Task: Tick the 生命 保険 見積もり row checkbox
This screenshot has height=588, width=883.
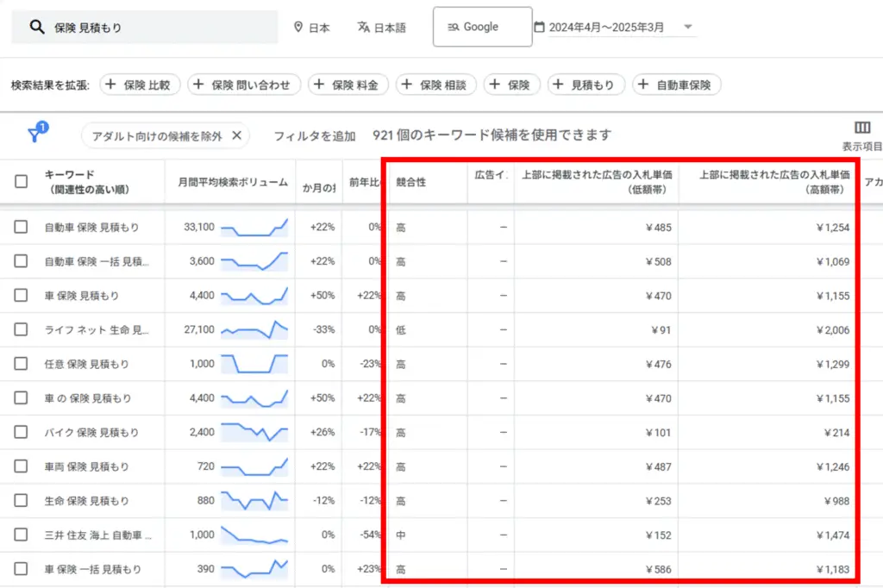Action: 21,501
